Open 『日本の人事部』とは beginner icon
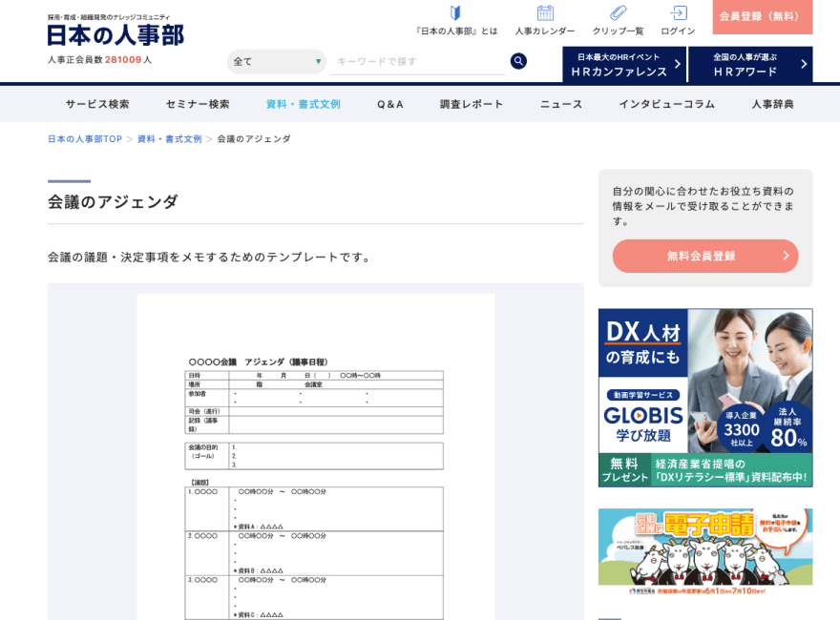 455,13
